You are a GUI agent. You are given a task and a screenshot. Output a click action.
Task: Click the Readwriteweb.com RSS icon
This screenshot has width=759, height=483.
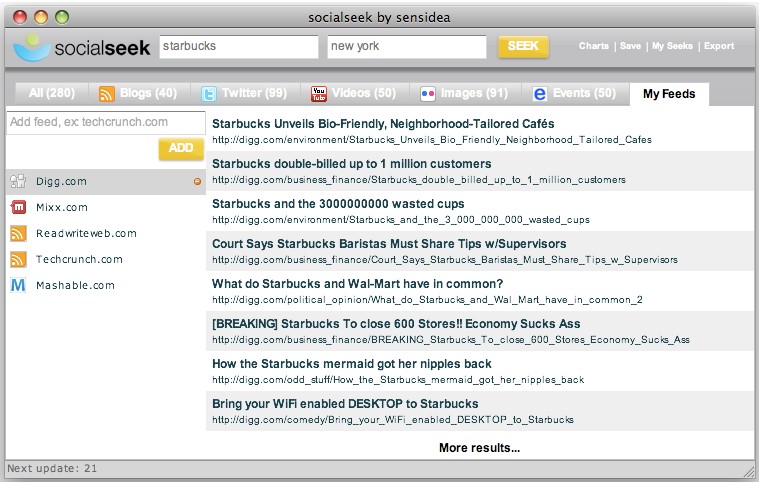18,233
